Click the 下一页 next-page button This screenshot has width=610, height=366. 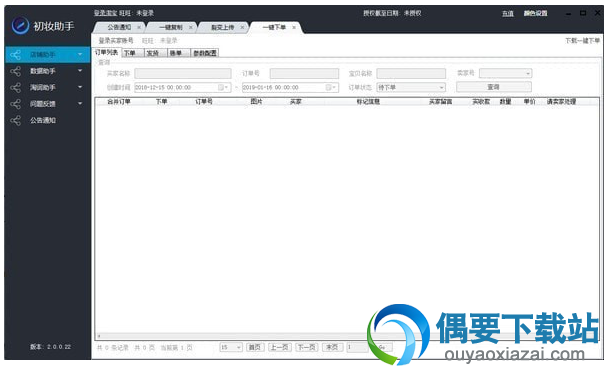coord(307,347)
